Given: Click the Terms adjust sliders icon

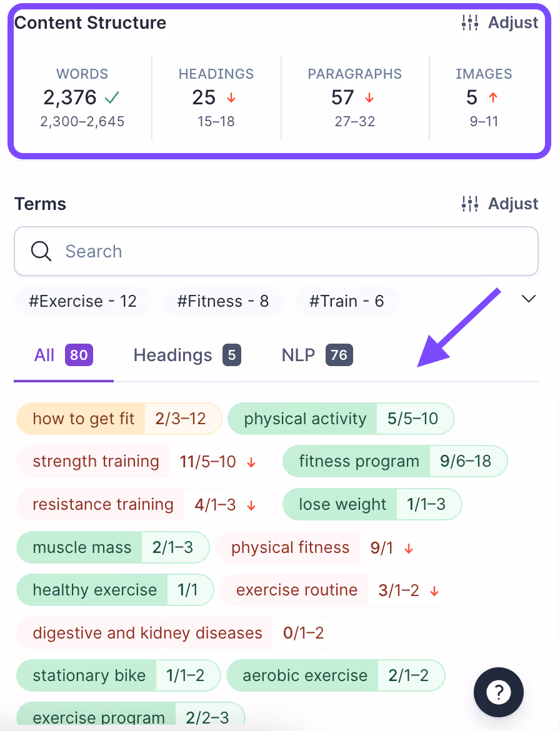Looking at the screenshot, I should coord(469,204).
